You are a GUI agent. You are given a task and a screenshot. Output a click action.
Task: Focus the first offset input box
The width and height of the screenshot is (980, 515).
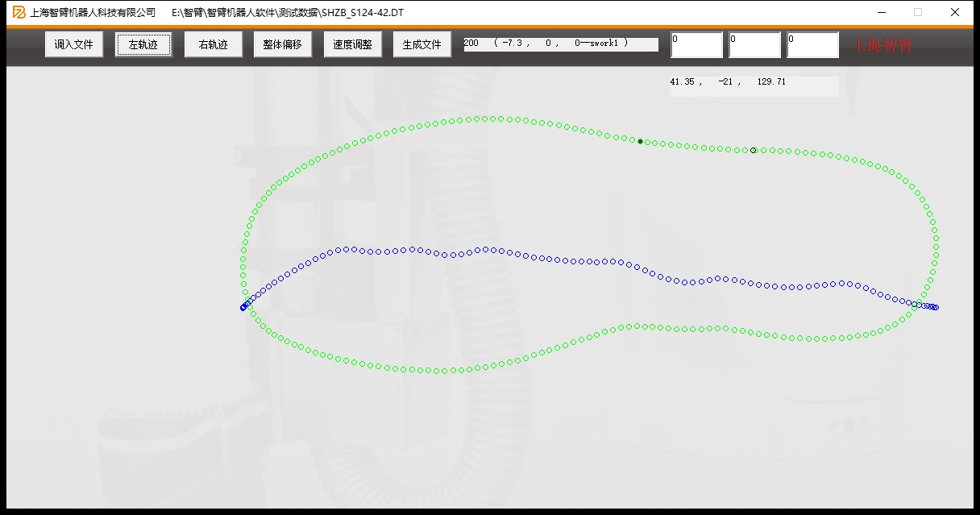tap(696, 45)
